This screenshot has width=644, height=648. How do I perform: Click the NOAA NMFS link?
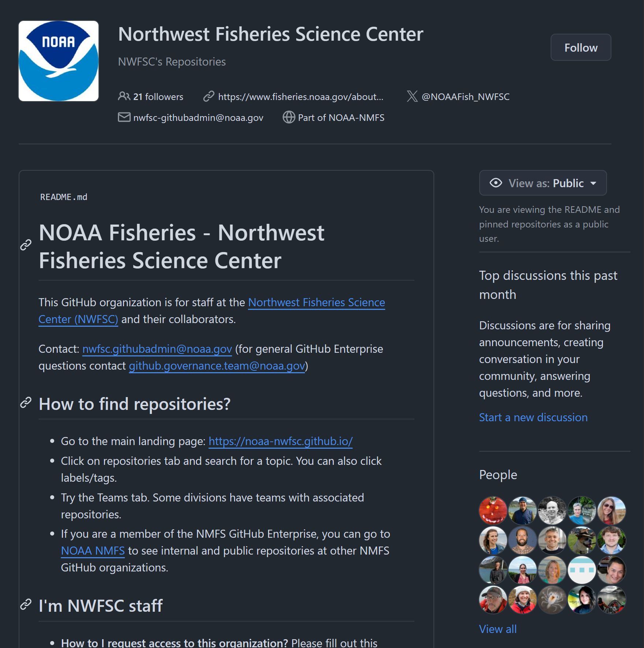coord(93,551)
